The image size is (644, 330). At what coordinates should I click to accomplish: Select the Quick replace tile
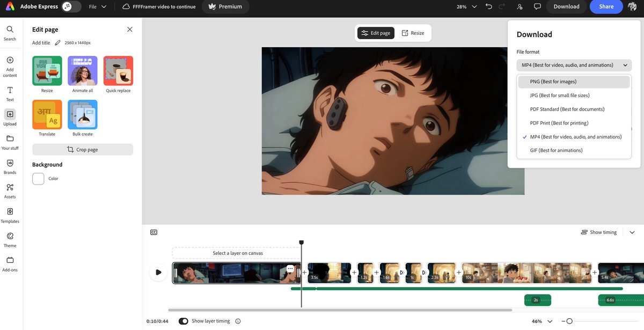click(118, 75)
